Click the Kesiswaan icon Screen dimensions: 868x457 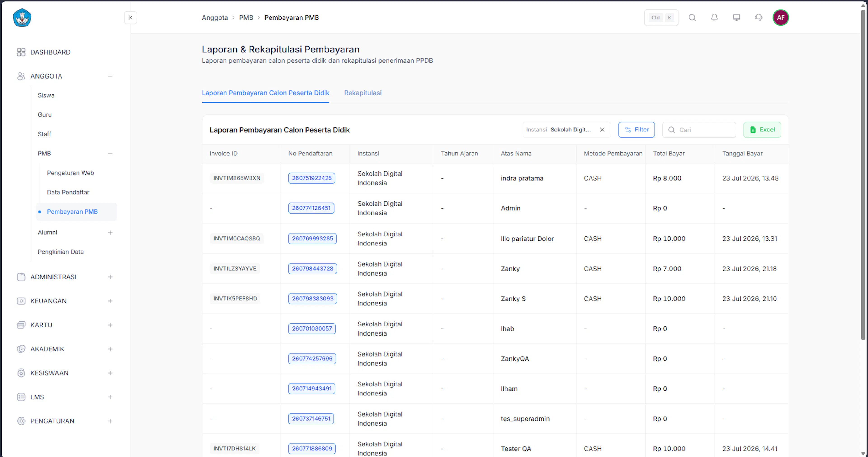pos(21,373)
